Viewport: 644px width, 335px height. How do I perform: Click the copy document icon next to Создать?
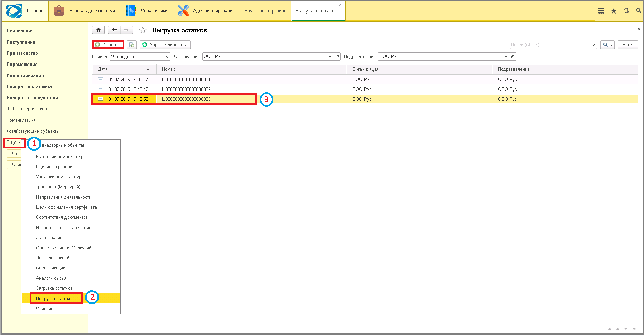[x=132, y=45]
